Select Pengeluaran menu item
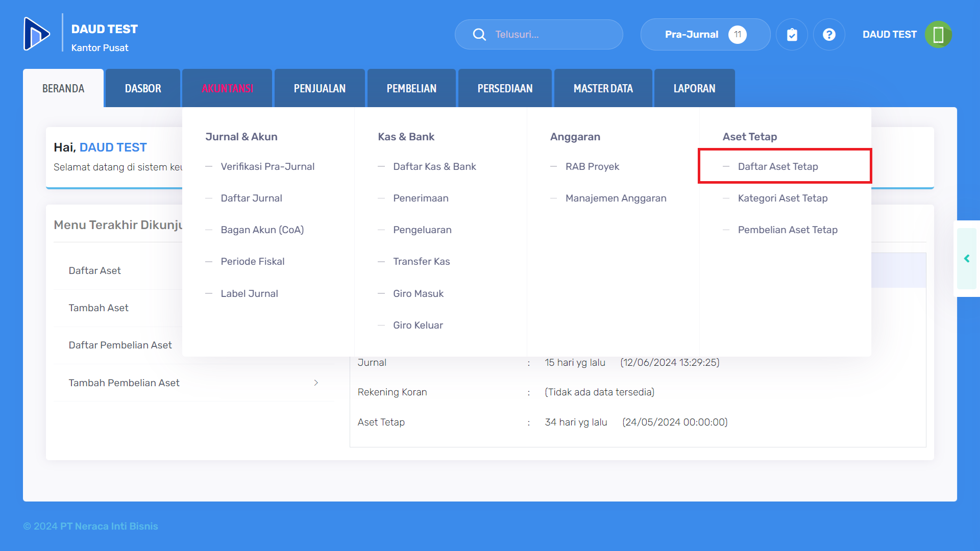This screenshot has width=980, height=551. click(422, 230)
